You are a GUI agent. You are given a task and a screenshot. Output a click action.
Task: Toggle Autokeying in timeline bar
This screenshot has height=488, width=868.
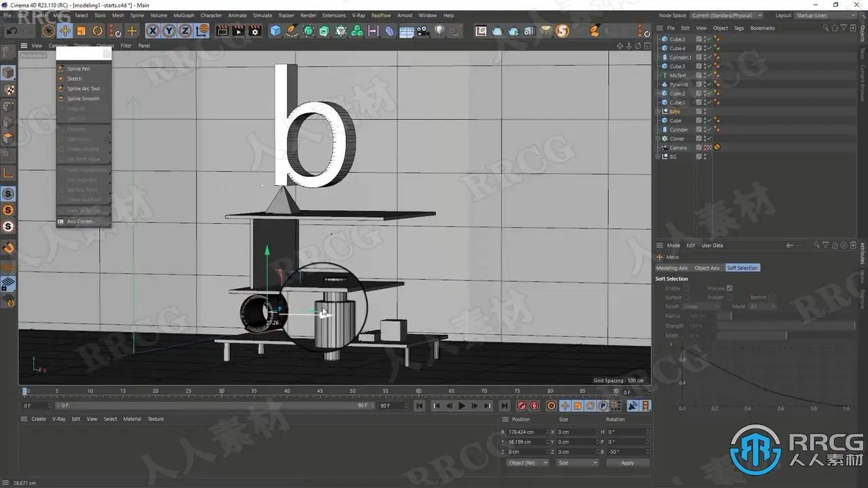pyautogui.click(x=534, y=406)
